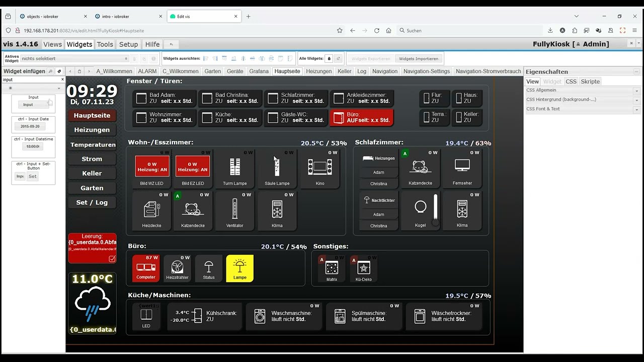
Task: Click the Ankleidezimmer window state box
Action: pos(362,98)
